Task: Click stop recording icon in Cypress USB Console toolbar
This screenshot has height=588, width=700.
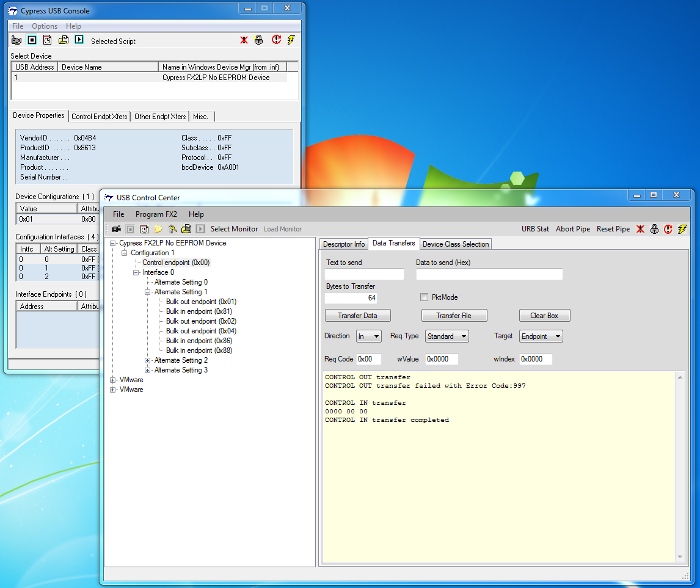Action: coord(32,40)
